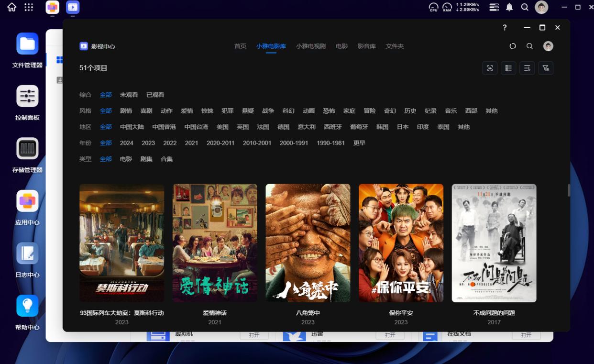
Task: Select 喜剧 genre filter
Action: coord(146,111)
